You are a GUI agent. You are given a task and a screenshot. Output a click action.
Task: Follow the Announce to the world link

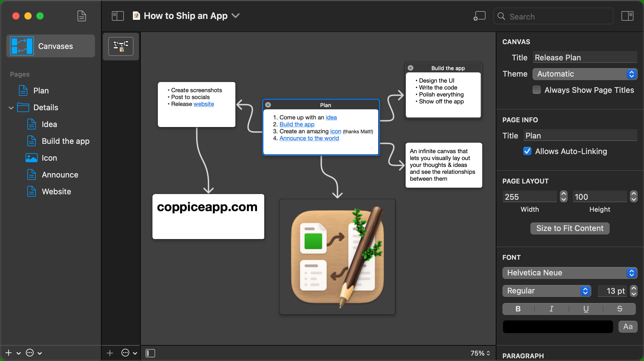pos(309,138)
